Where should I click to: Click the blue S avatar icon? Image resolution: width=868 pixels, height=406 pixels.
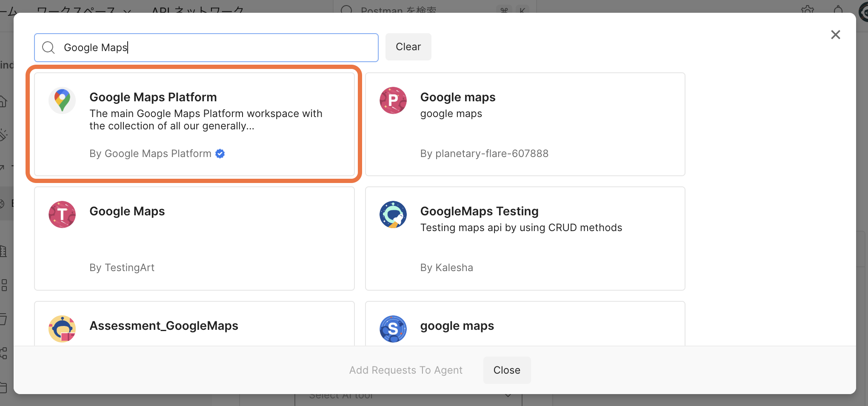point(393,329)
